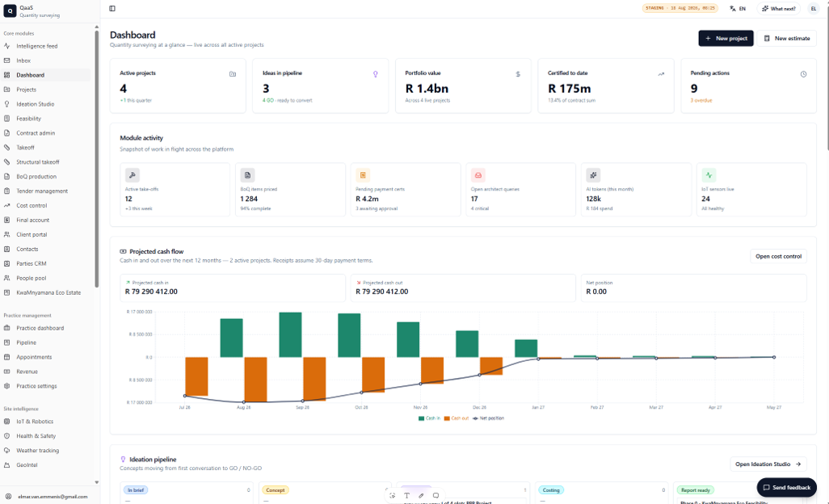Open KwaMnyamana Eco Estate project
This screenshot has height=504, width=829.
(x=47, y=292)
